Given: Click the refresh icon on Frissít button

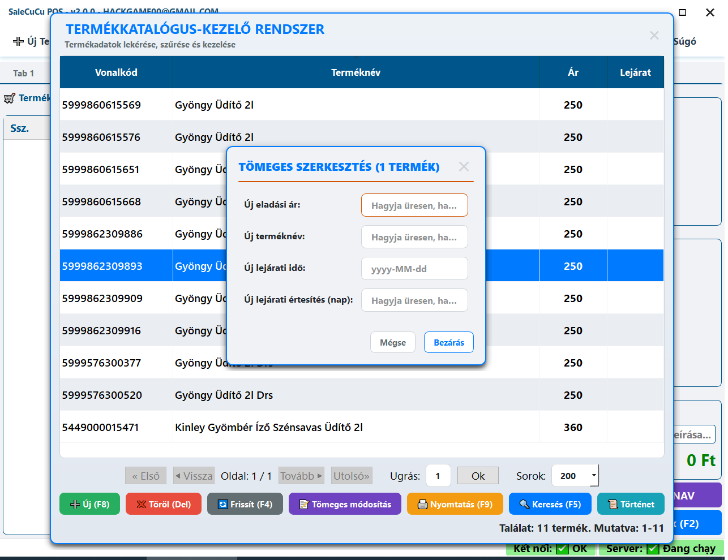Looking at the screenshot, I should (x=223, y=504).
